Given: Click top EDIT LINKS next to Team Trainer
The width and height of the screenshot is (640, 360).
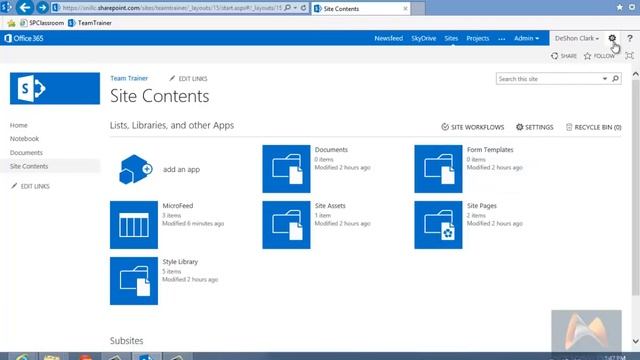Looking at the screenshot, I should pos(188,78).
